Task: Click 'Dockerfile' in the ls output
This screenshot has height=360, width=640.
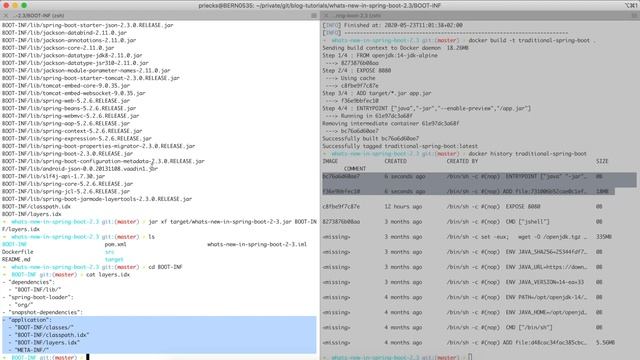Action: click(x=18, y=252)
